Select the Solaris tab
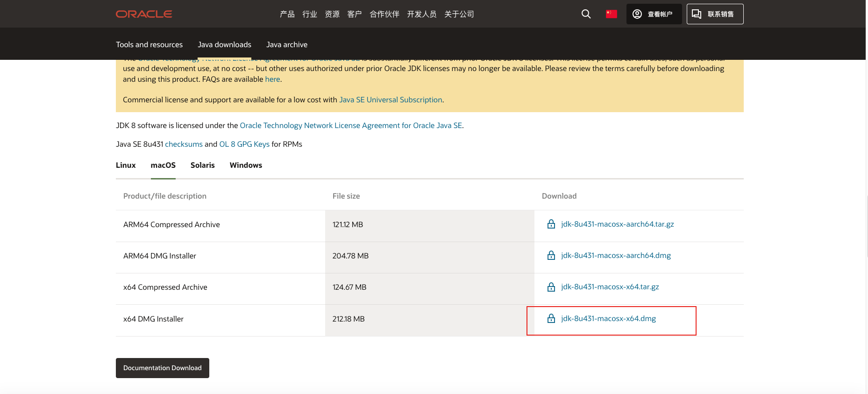 (x=203, y=165)
